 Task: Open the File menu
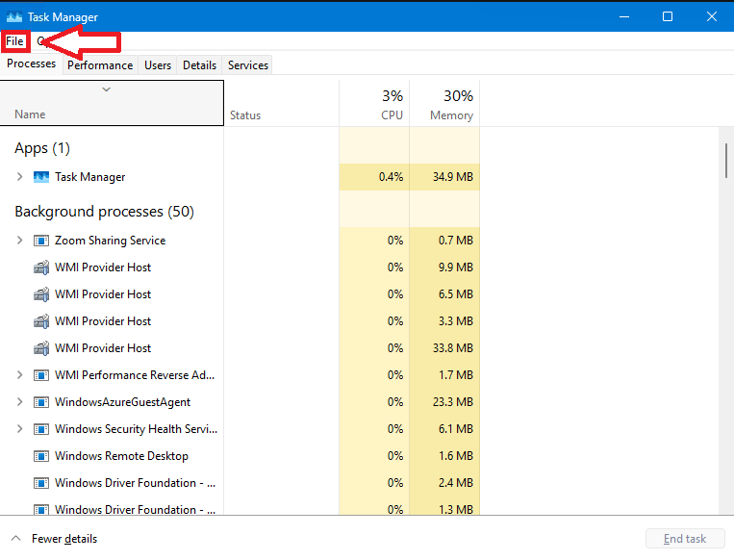(x=14, y=41)
